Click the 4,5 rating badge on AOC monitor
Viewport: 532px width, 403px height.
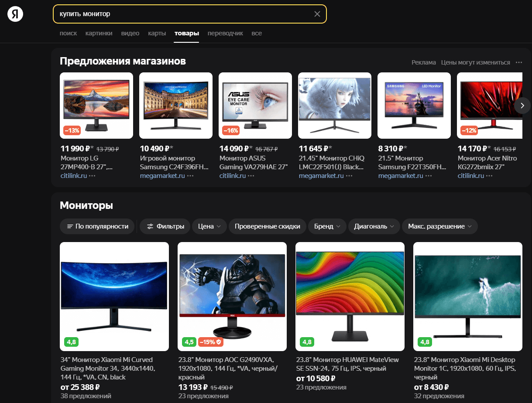tap(189, 342)
